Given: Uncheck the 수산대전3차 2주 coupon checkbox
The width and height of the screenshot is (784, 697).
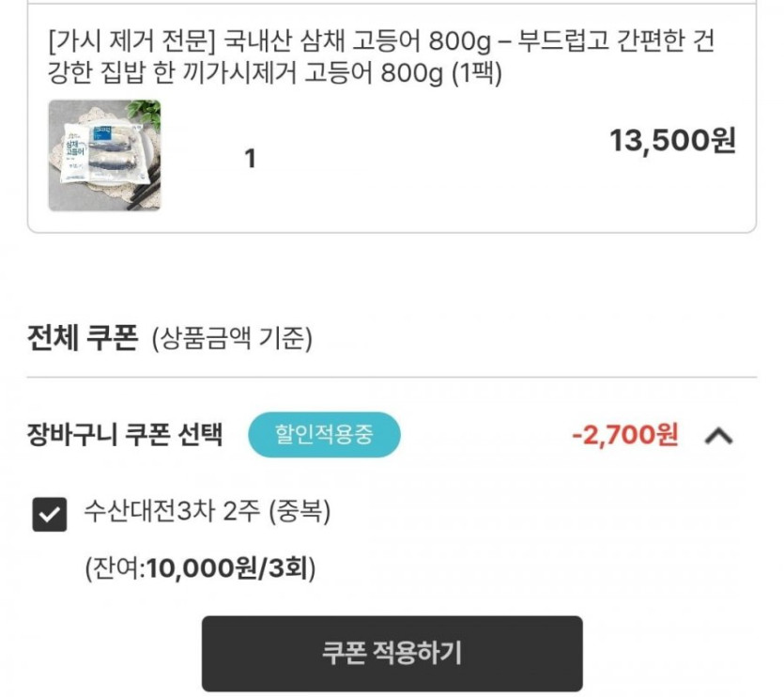Looking at the screenshot, I should tap(50, 514).
